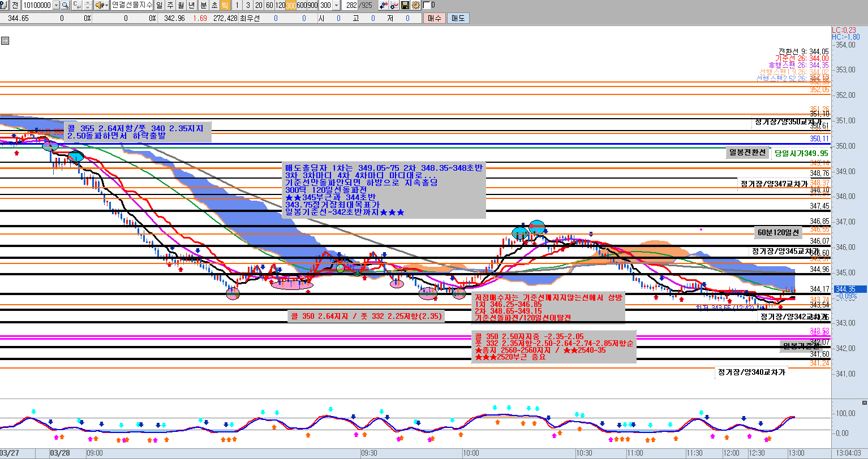868x459 pixels.
Task: Click the 정거장/양345교차가 label
Action: click(x=784, y=251)
